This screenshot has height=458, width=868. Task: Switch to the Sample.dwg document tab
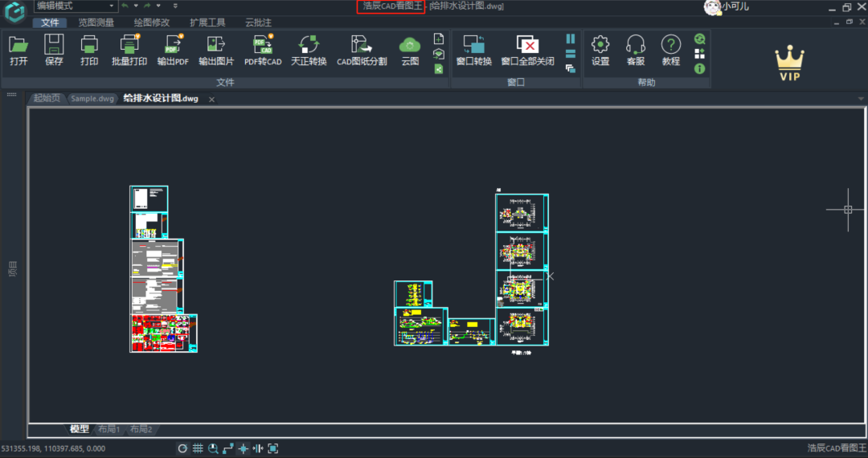92,99
